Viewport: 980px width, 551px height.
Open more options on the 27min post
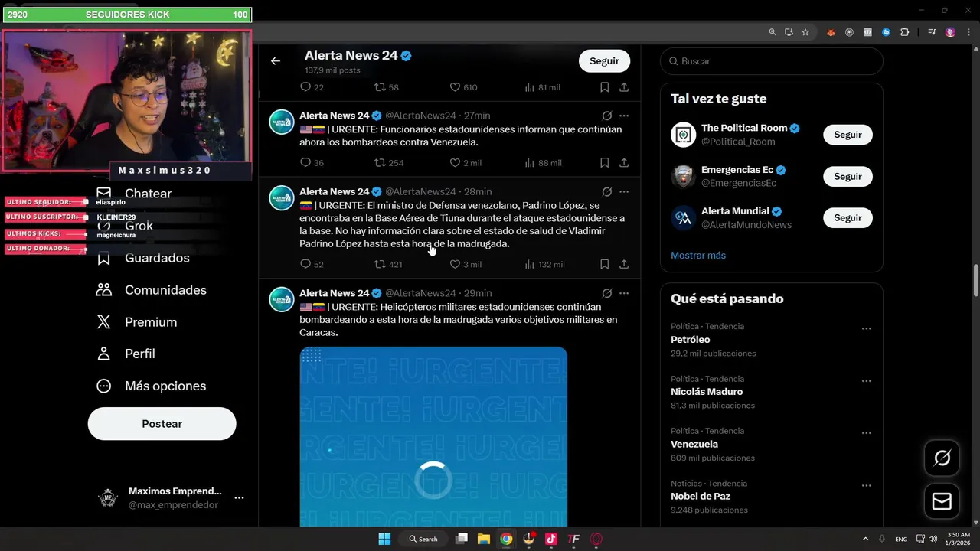[x=624, y=116]
